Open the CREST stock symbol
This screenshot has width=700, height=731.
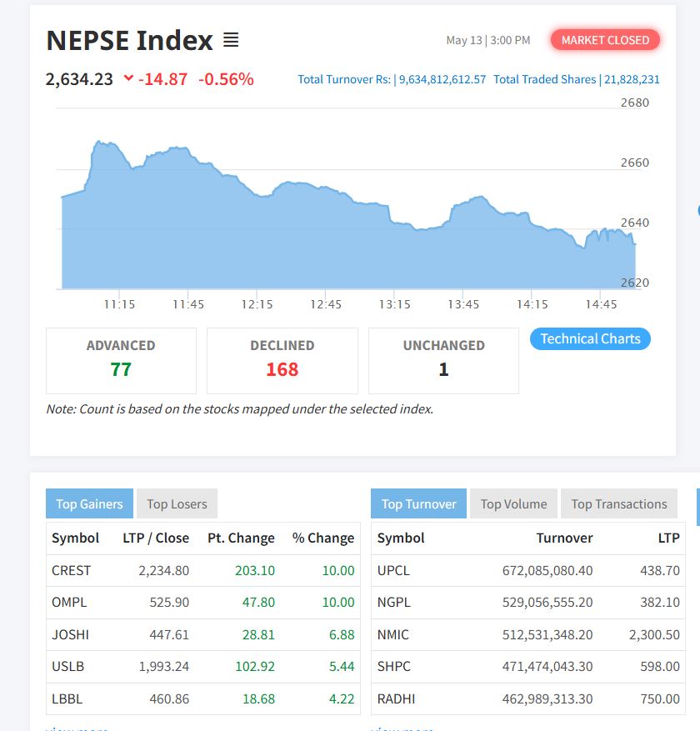pyautogui.click(x=71, y=570)
